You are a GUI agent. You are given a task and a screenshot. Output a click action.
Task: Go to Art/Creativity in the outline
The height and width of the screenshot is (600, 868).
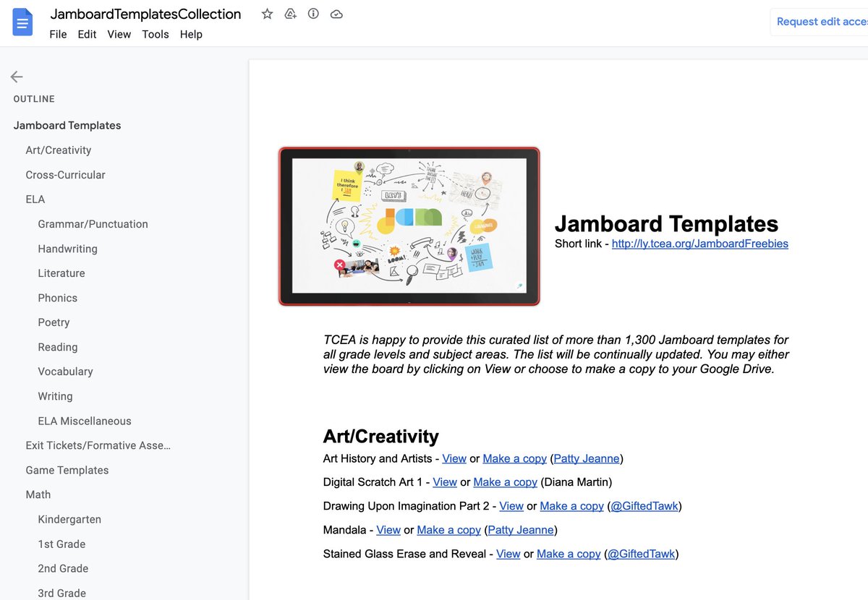pos(59,150)
